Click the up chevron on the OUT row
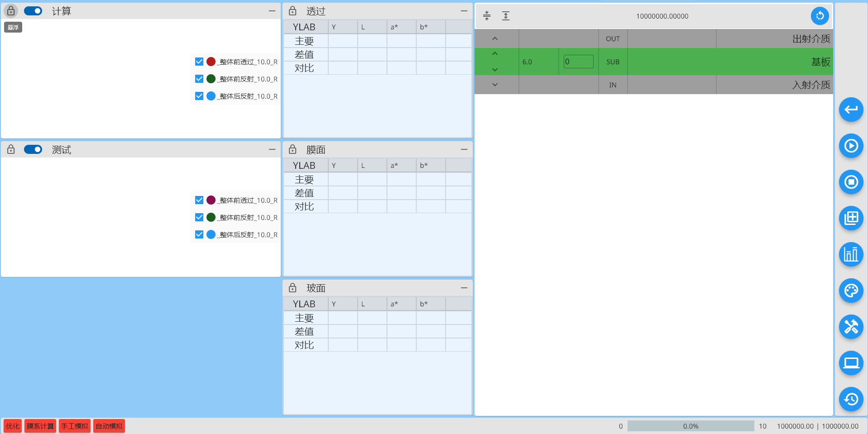This screenshot has height=434, width=868. 495,38
